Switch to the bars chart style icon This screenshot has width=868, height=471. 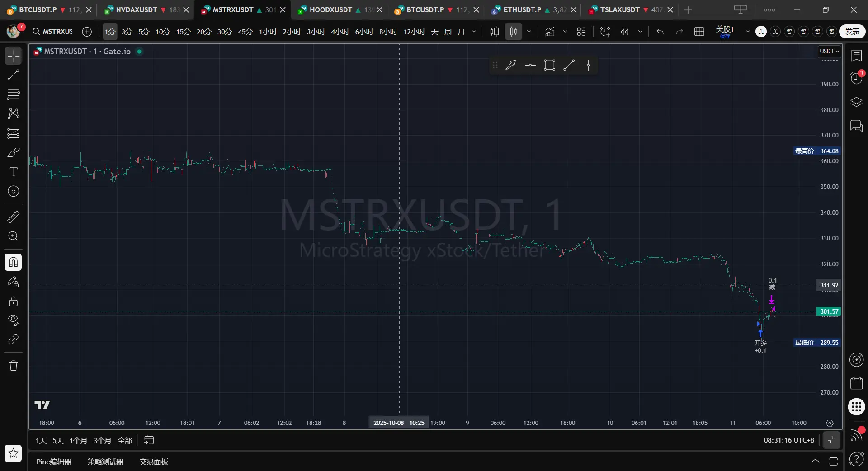tap(495, 32)
